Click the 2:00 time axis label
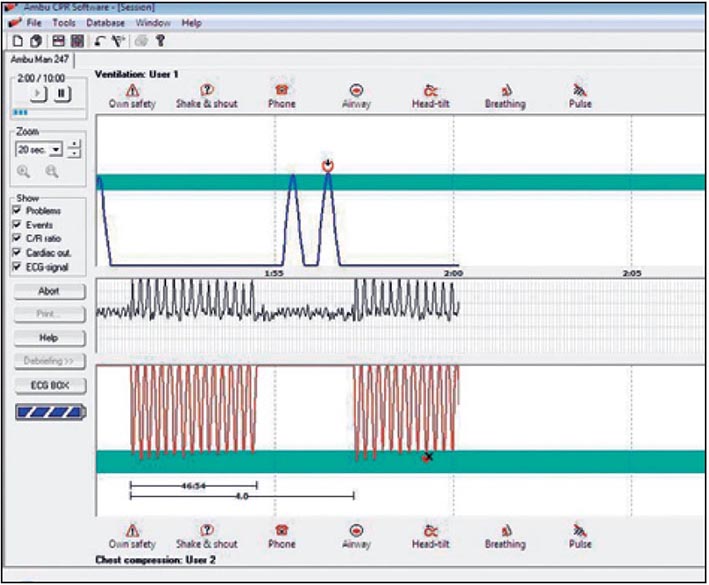The height and width of the screenshot is (585, 709). (453, 273)
